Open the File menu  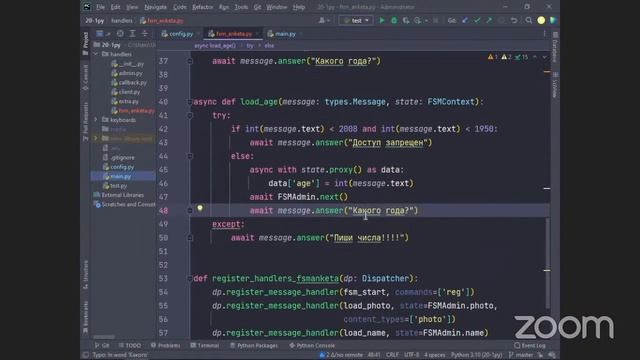pyautogui.click(x=100, y=7)
